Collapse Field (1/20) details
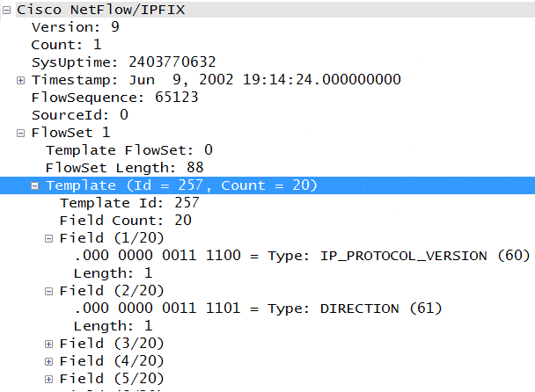535x392 pixels. (48, 238)
